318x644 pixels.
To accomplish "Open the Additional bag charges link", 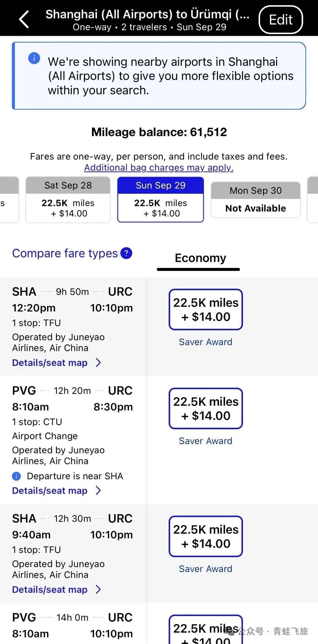I will [159, 168].
